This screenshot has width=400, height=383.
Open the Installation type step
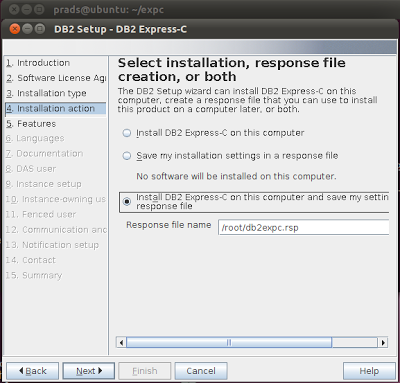pos(46,93)
